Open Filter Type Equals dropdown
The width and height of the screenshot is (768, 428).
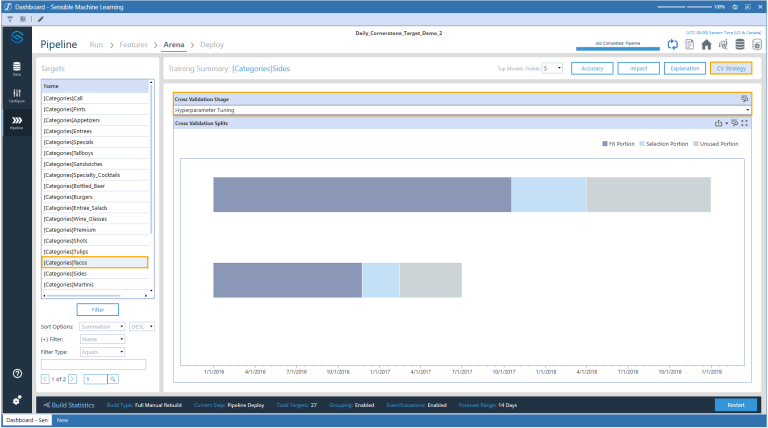pyautogui.click(x=102, y=352)
